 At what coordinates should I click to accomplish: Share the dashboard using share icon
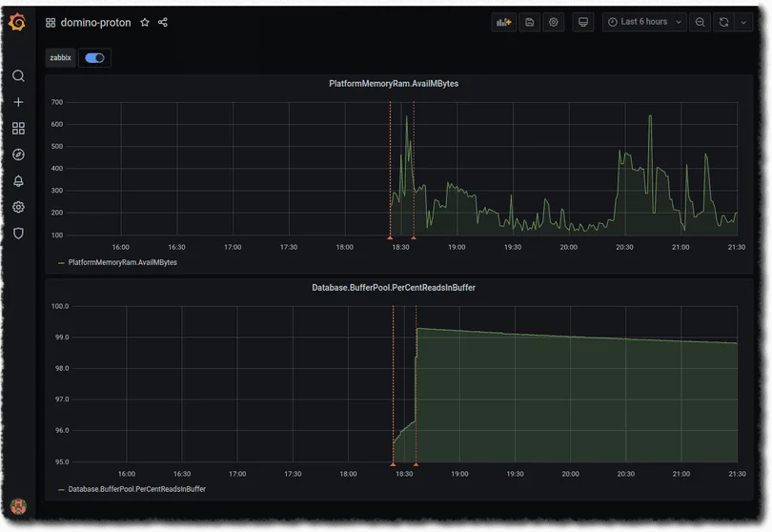tap(163, 22)
